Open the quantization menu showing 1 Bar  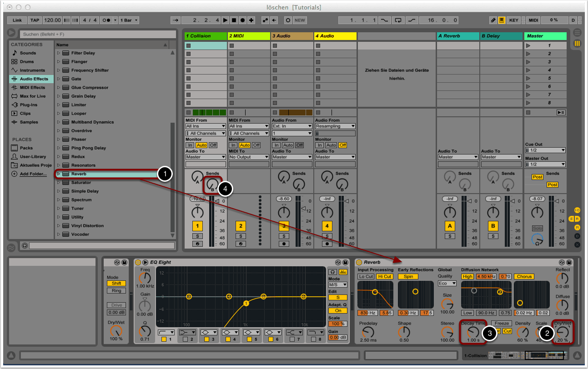coord(129,20)
